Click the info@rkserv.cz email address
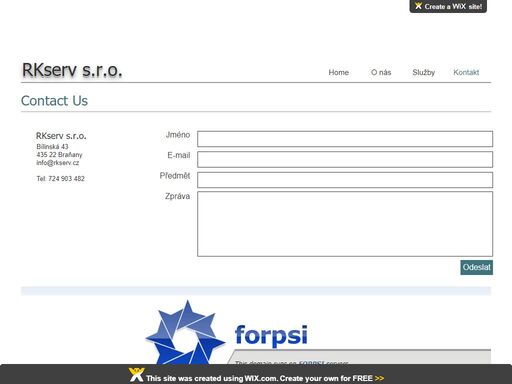512x384 pixels. [x=58, y=163]
